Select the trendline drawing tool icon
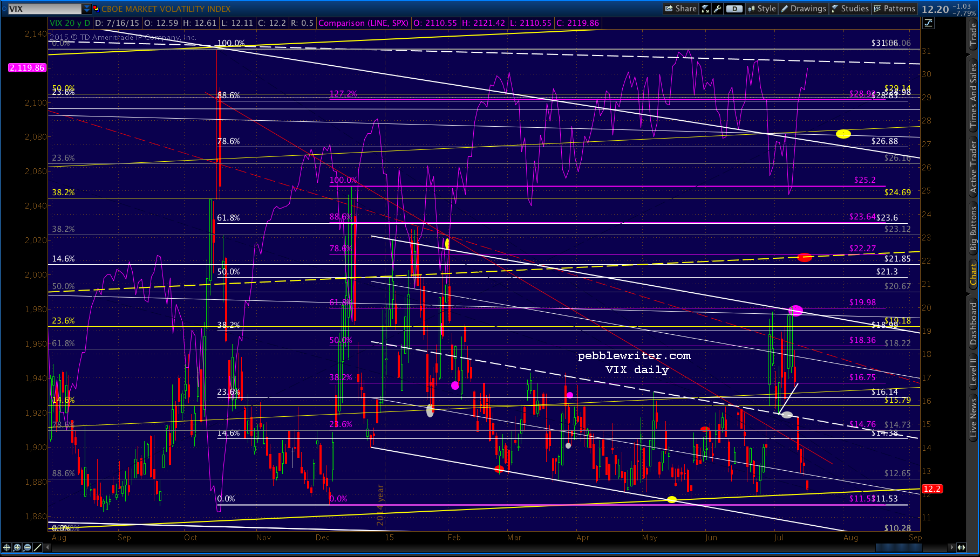Image resolution: width=980 pixels, height=557 pixels. coord(37,547)
